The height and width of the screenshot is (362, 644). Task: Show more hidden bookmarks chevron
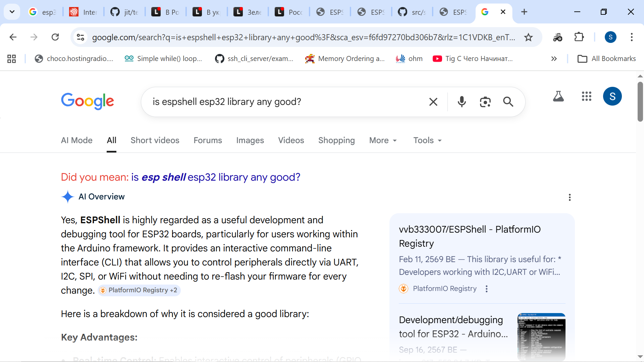[554, 59]
